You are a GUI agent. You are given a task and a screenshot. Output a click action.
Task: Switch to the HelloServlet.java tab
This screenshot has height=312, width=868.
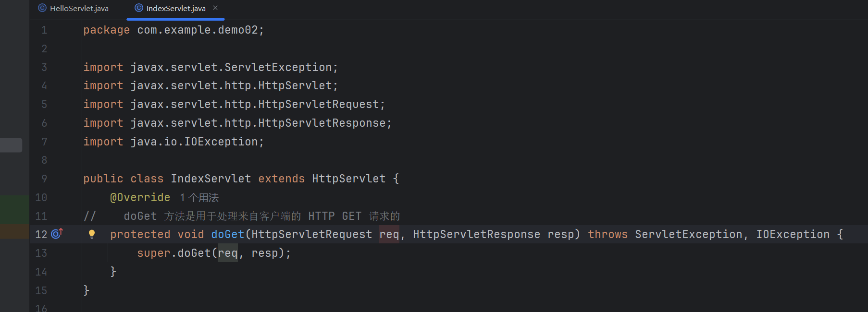pos(79,9)
